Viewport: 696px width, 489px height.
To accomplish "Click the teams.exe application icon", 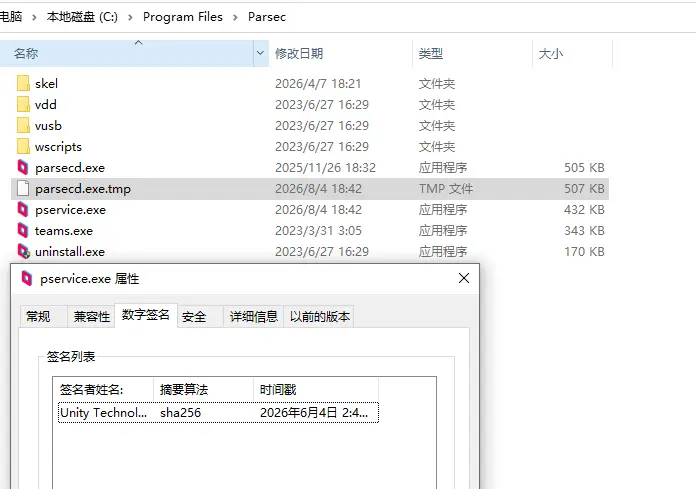I will coord(23,230).
